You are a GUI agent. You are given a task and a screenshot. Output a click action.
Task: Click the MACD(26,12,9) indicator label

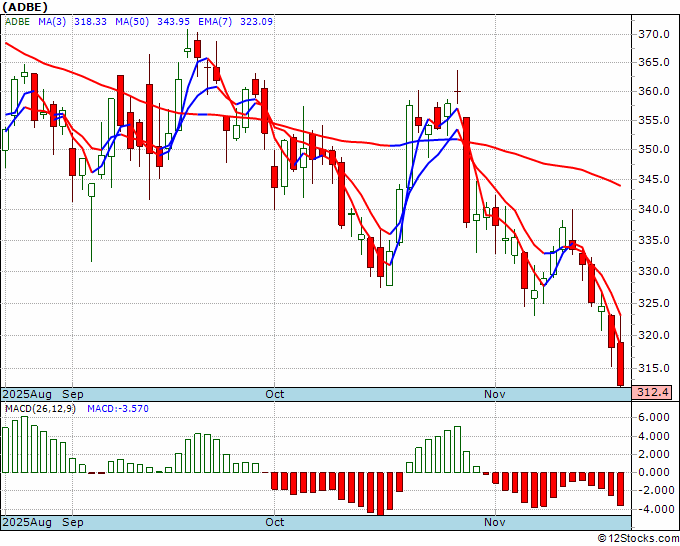(40, 409)
